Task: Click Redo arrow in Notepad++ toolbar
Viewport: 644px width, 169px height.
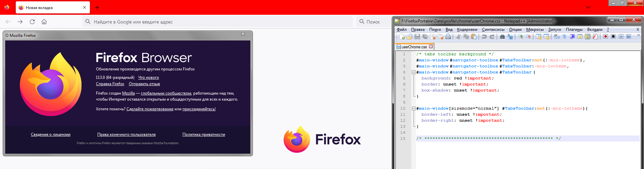Action: point(492,37)
